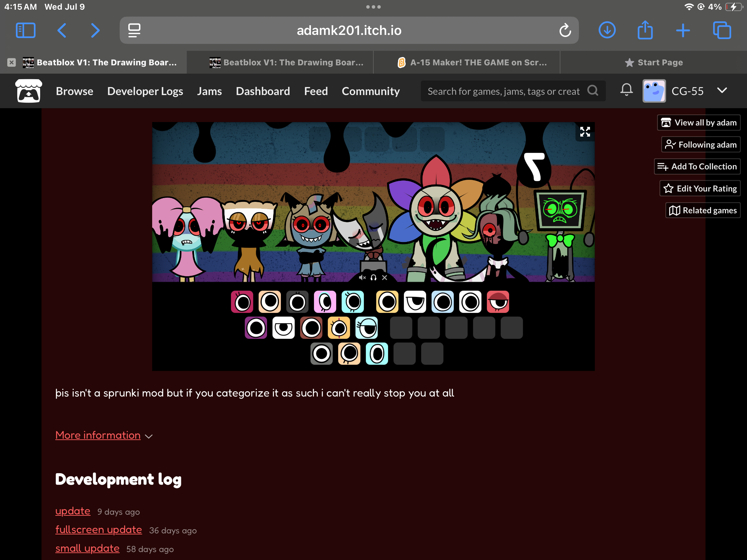
Task: Click the search magnifier icon
Action: click(x=593, y=91)
